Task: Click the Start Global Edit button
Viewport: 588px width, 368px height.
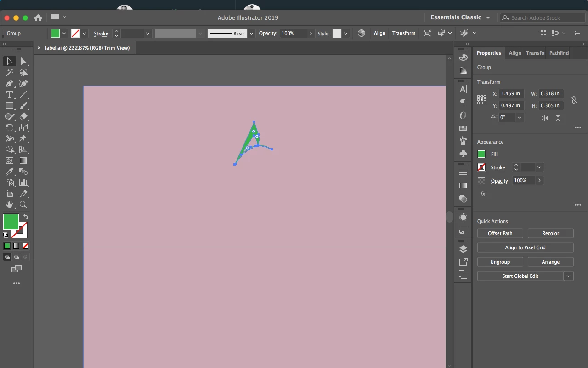Action: (x=520, y=276)
